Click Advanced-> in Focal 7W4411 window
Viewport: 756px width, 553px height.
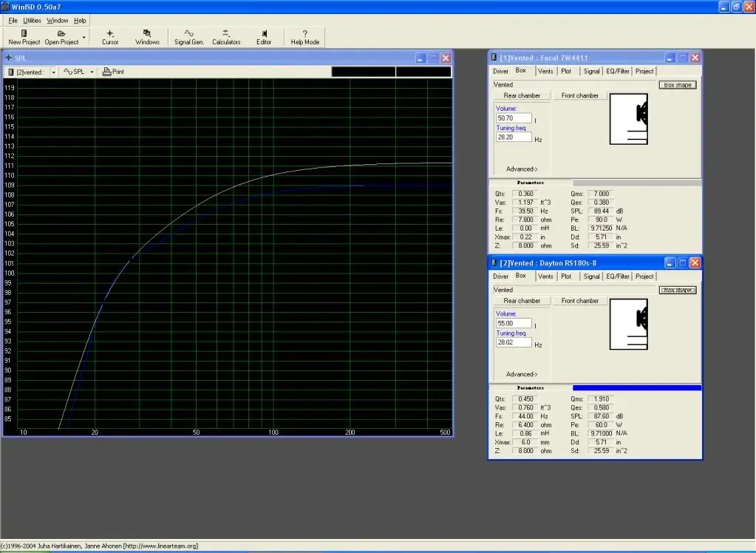(x=522, y=169)
